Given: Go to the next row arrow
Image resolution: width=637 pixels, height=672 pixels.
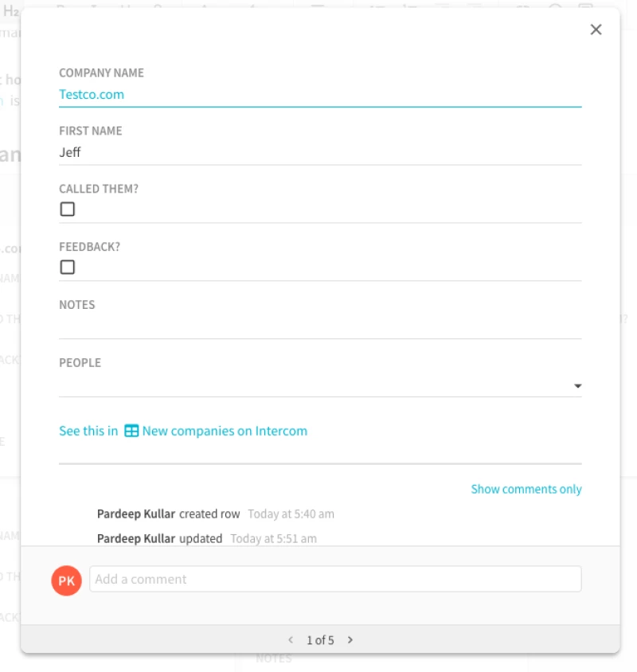Looking at the screenshot, I should point(350,639).
